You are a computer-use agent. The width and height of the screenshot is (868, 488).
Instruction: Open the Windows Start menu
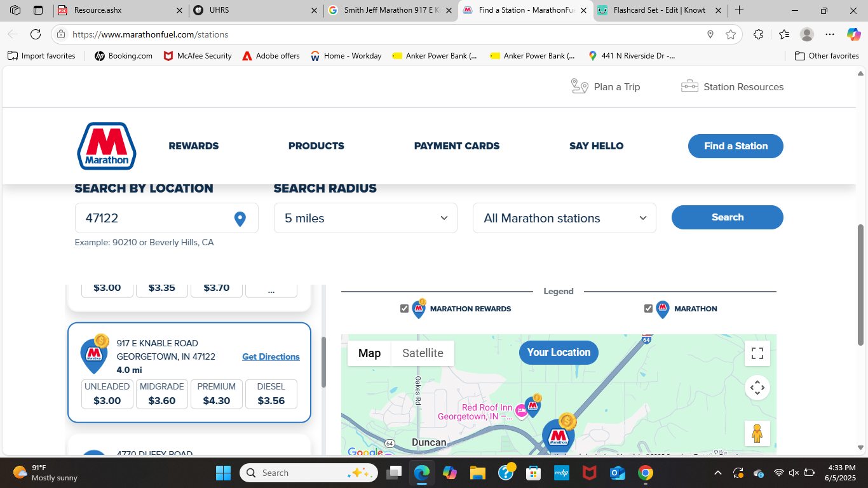tap(224, 473)
